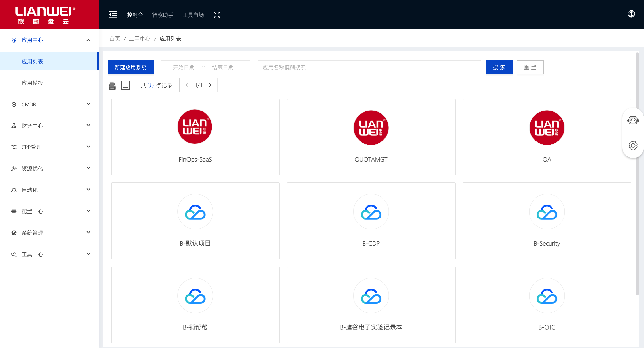
Task: Click the vertical scrollbar of app list
Action: (637, 174)
